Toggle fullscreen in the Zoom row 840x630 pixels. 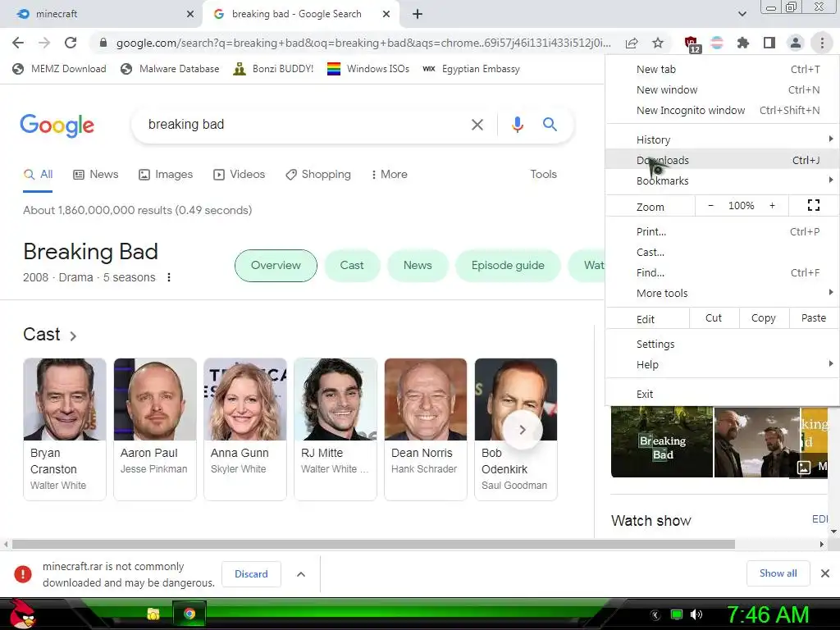click(x=814, y=205)
